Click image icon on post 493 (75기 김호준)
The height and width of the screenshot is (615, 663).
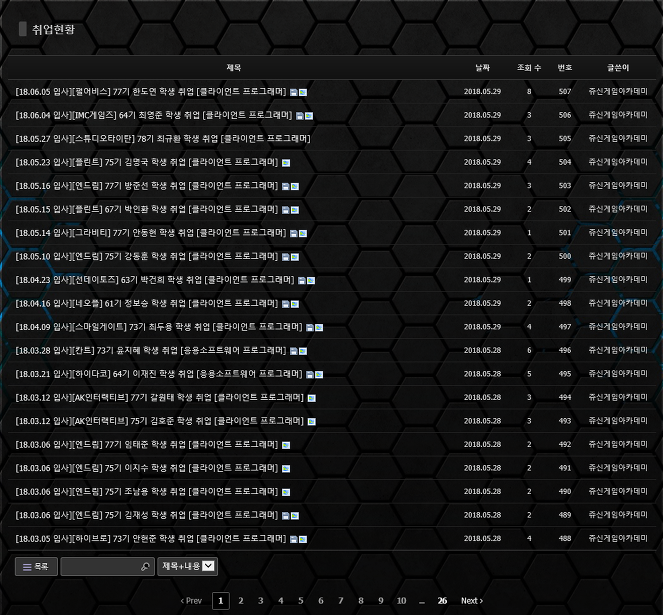pos(312,422)
